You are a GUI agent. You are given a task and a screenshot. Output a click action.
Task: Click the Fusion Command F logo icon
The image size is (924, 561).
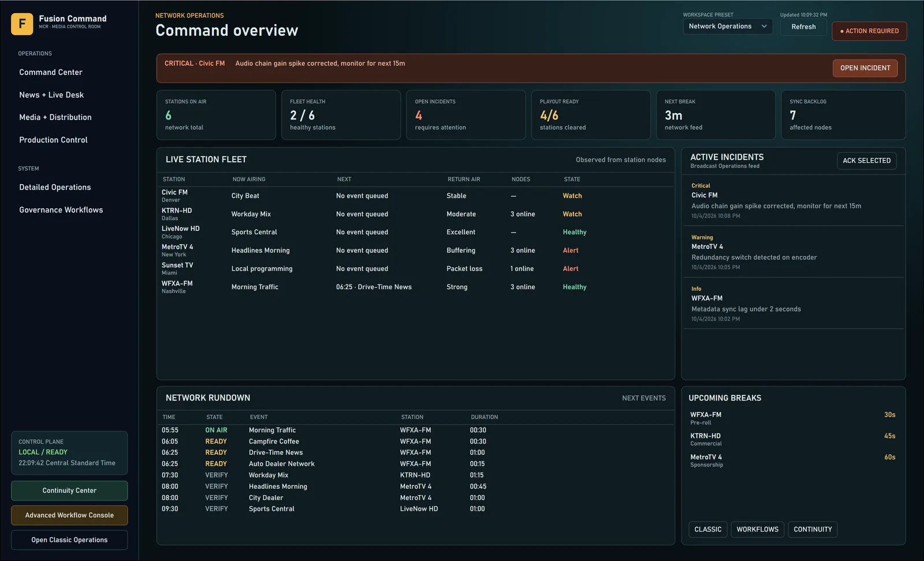[22, 24]
